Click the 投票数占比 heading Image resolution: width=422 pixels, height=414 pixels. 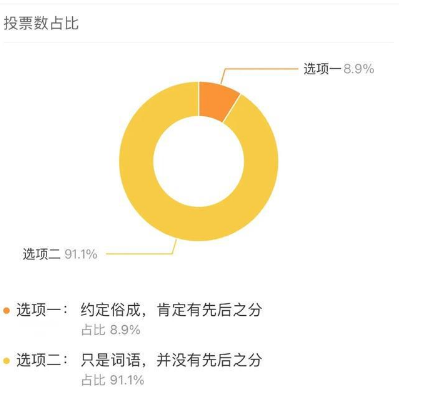pyautogui.click(x=41, y=23)
